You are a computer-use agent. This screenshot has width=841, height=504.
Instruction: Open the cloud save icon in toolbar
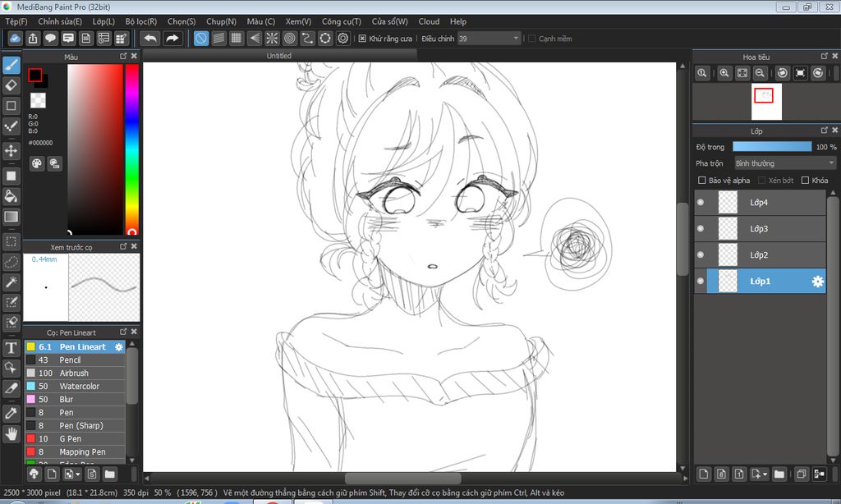(x=15, y=39)
